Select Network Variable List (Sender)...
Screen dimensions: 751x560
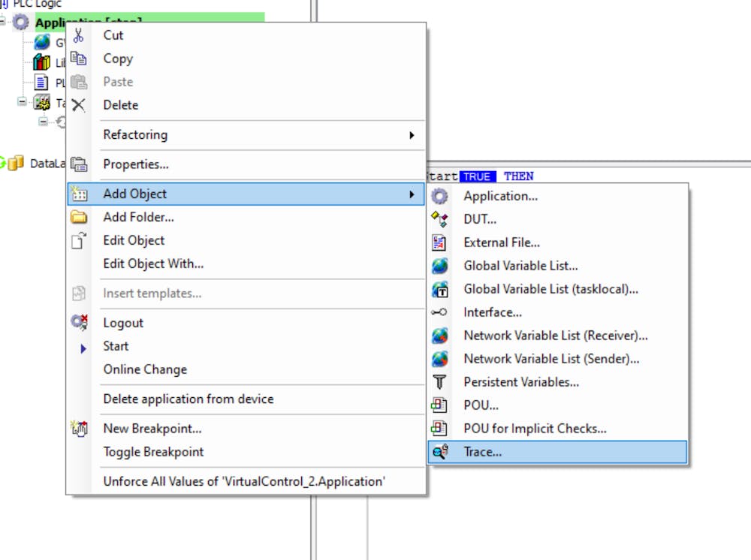pos(551,359)
